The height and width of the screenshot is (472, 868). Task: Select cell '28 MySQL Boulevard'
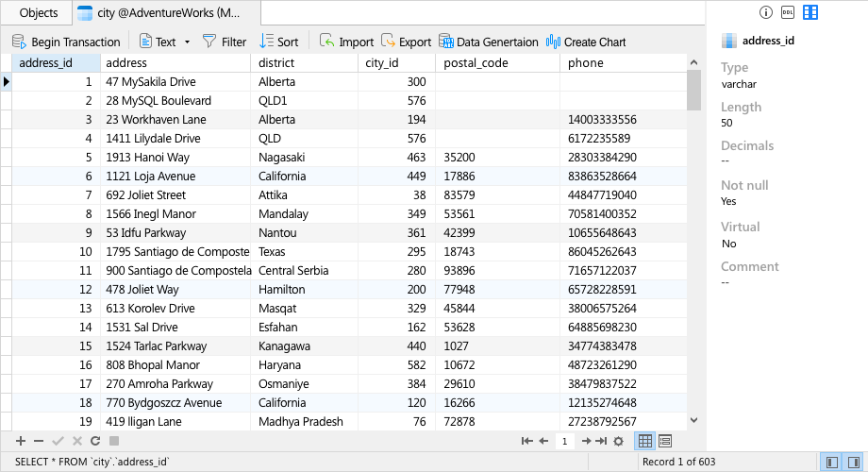click(175, 101)
